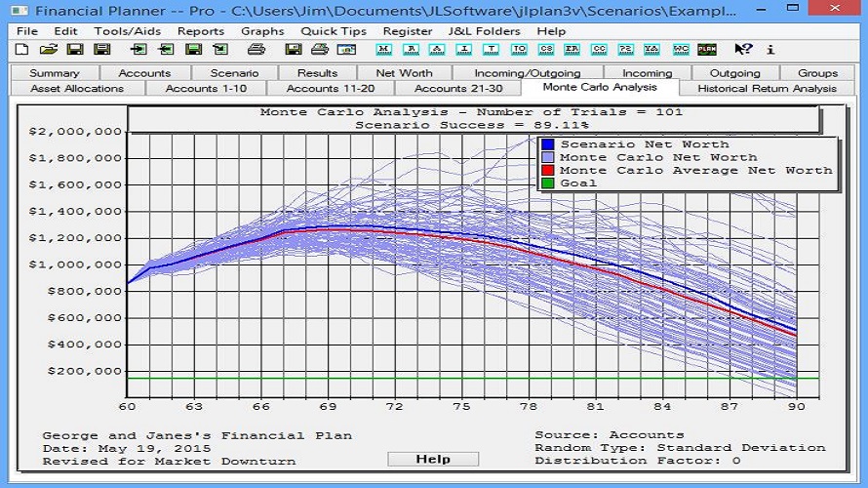
Task: Click the right-arrow import icon in toolbar
Action: coord(138,50)
